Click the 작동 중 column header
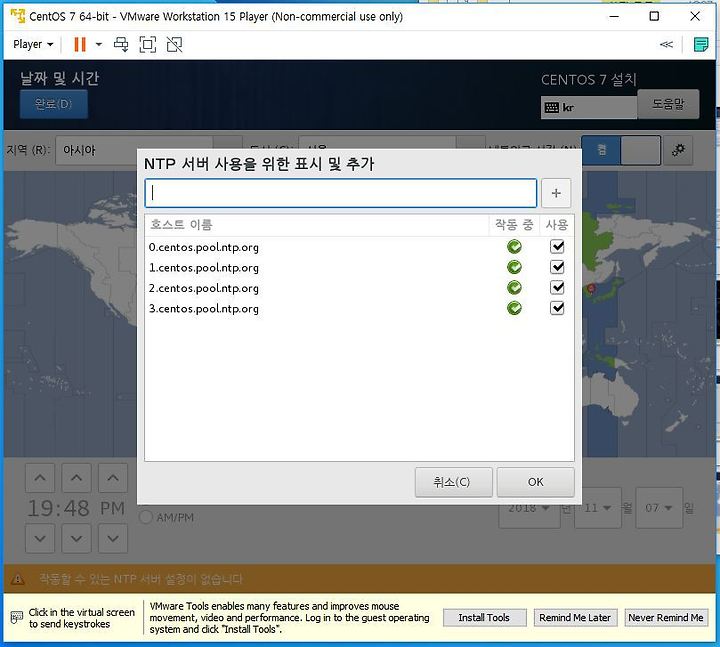This screenshot has width=720, height=647. [x=514, y=225]
